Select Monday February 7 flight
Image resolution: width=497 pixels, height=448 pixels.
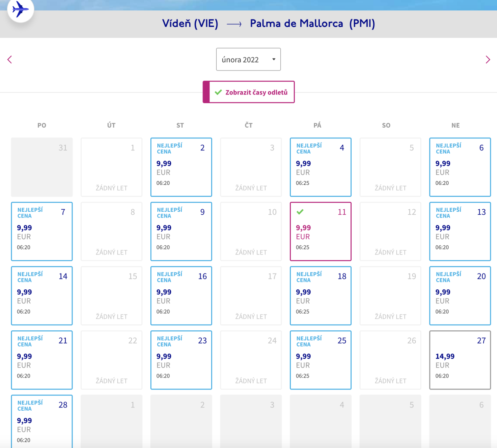(42, 232)
